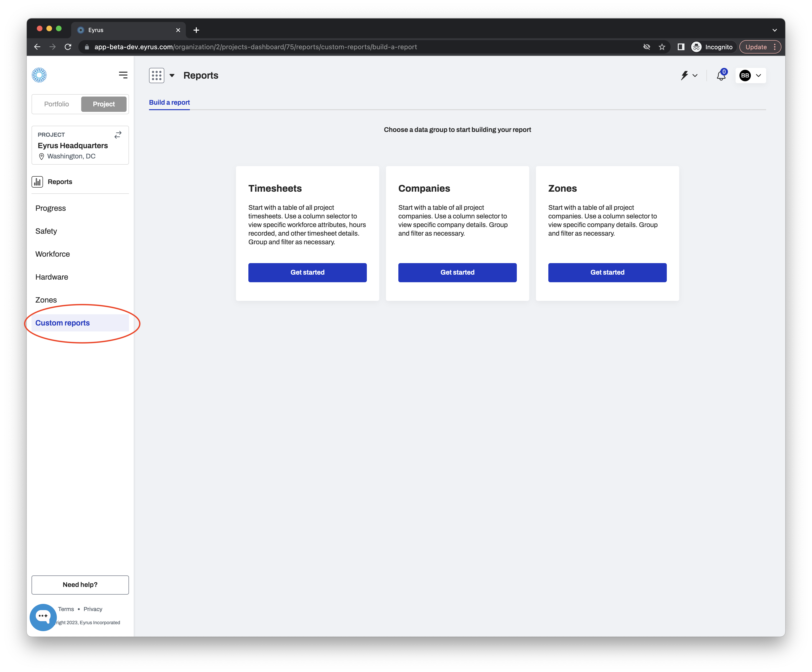
Task: Click the Reports heading in the sidebar
Action: 60,182
